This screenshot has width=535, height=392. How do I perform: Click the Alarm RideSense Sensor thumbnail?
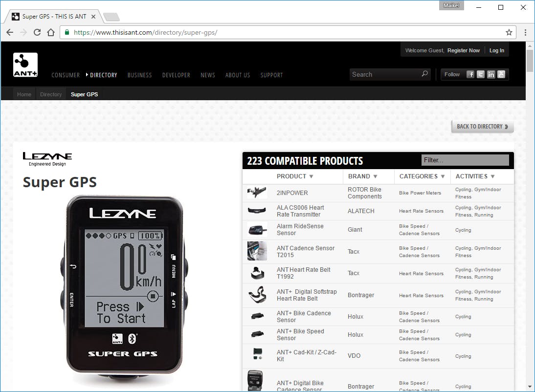pyautogui.click(x=257, y=230)
